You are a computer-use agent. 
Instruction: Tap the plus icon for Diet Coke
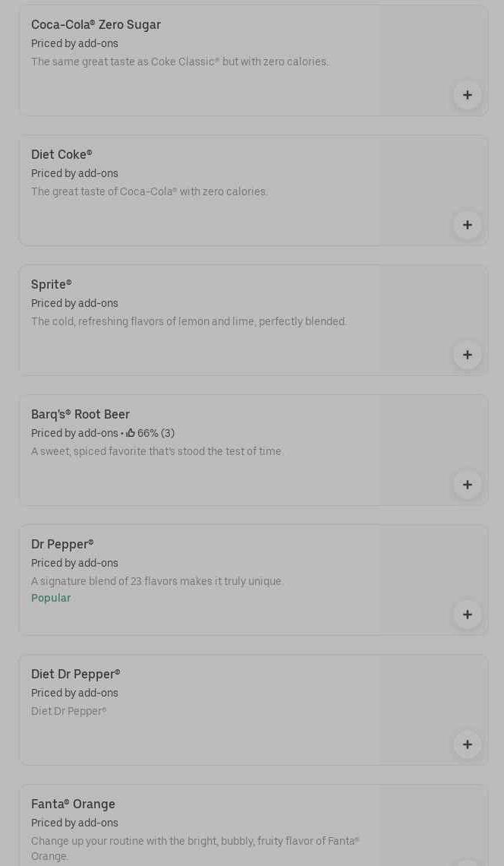(467, 225)
